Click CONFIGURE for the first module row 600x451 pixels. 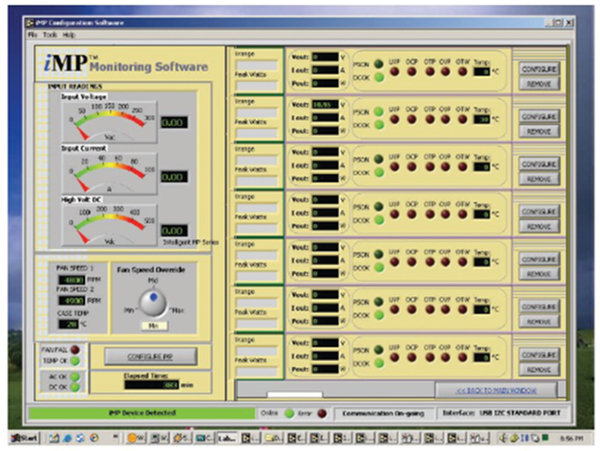(538, 68)
